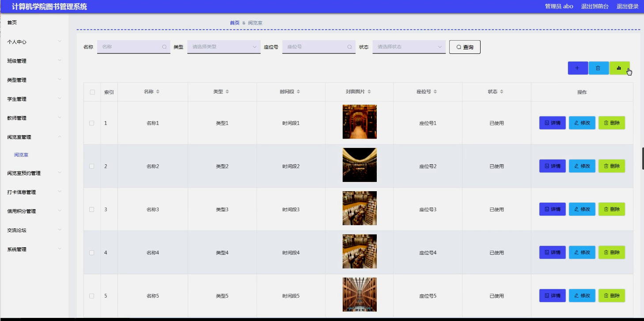Click the 查询 search button
The height and width of the screenshot is (321, 644).
point(465,46)
